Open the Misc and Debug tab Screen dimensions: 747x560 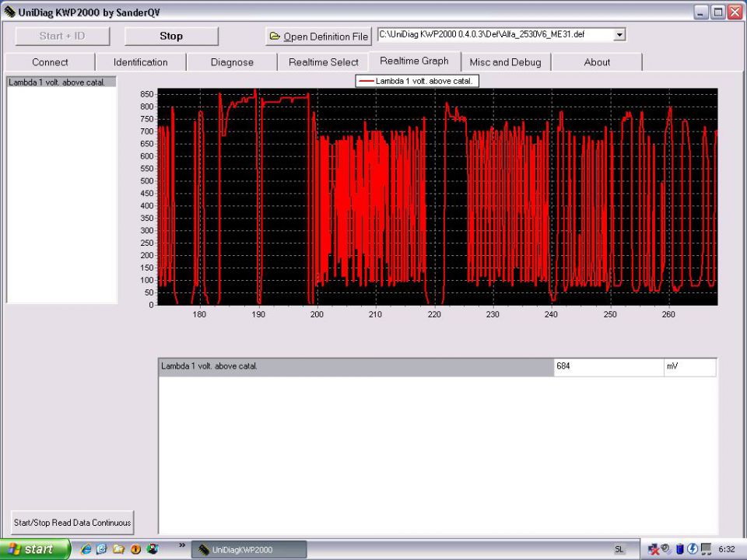pyautogui.click(x=506, y=62)
